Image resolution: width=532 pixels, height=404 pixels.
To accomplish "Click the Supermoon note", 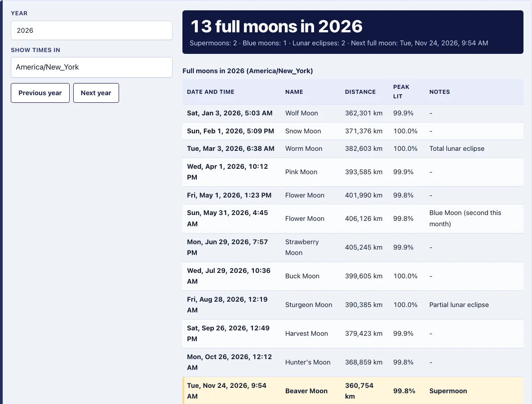I will [448, 391].
